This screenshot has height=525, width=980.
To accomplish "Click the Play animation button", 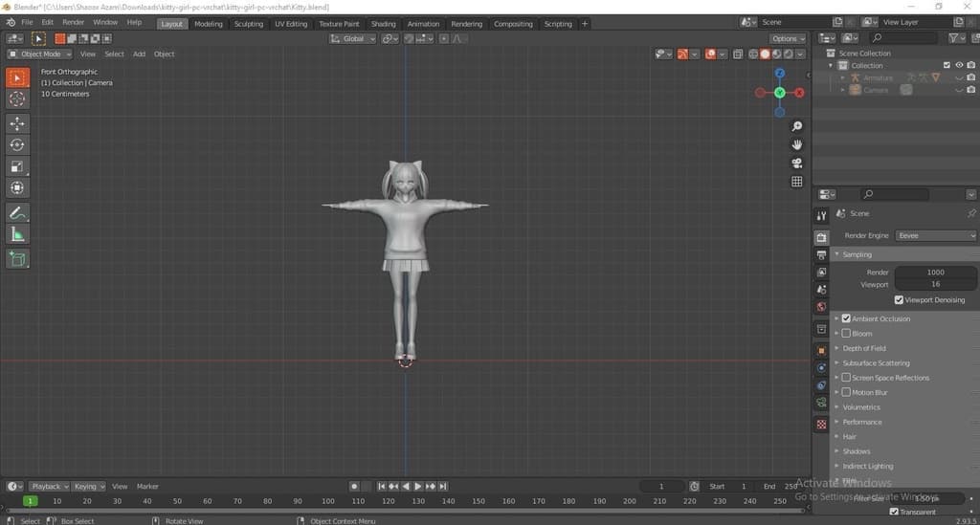I will 418,487.
